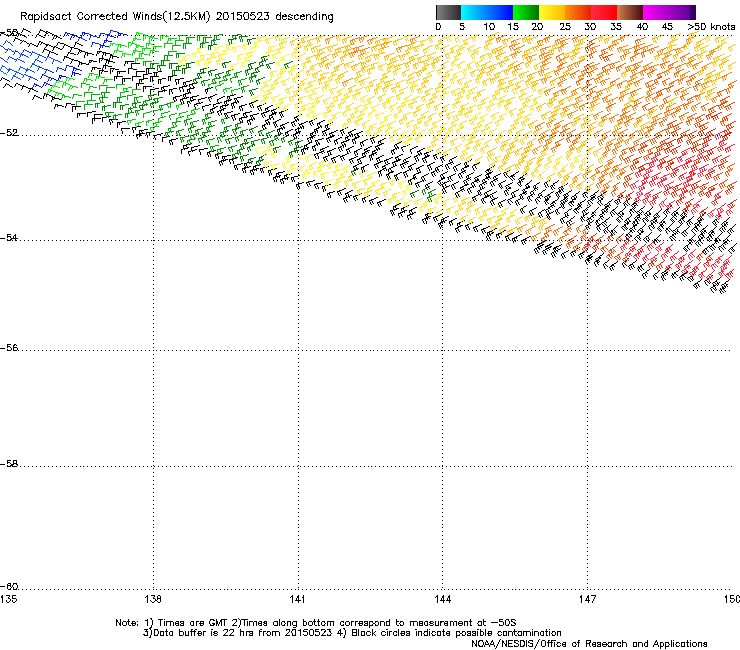The width and height of the screenshot is (740, 650).
Task: Click the legend label '35'
Action: pyautogui.click(x=616, y=27)
